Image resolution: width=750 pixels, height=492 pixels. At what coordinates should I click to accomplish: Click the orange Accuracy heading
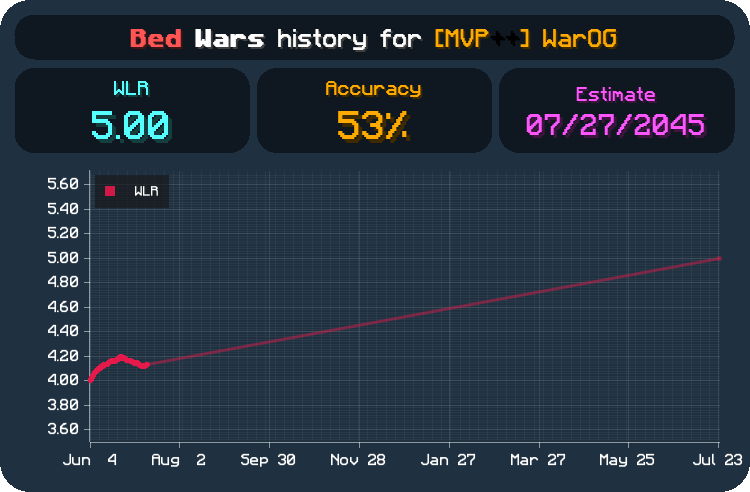coord(373,89)
